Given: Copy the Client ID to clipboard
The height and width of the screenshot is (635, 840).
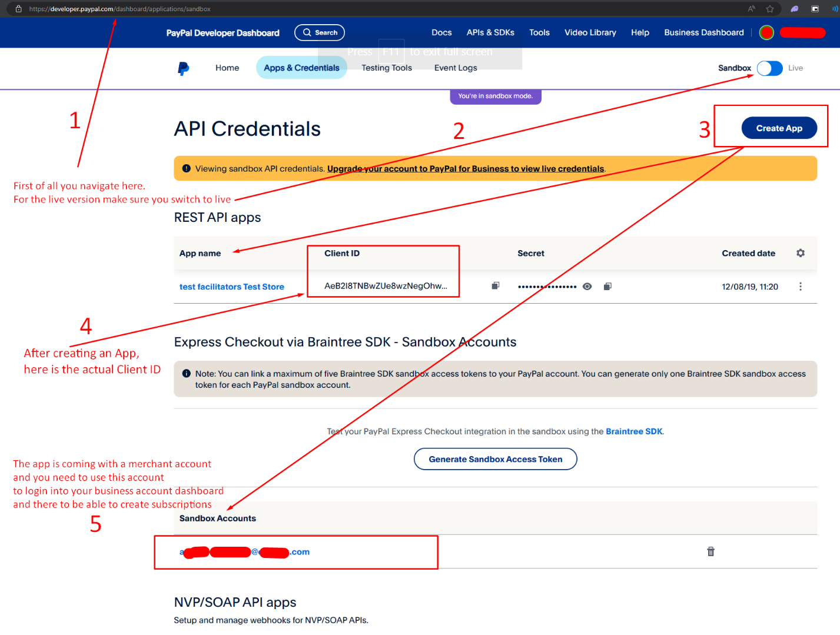Looking at the screenshot, I should click(496, 286).
